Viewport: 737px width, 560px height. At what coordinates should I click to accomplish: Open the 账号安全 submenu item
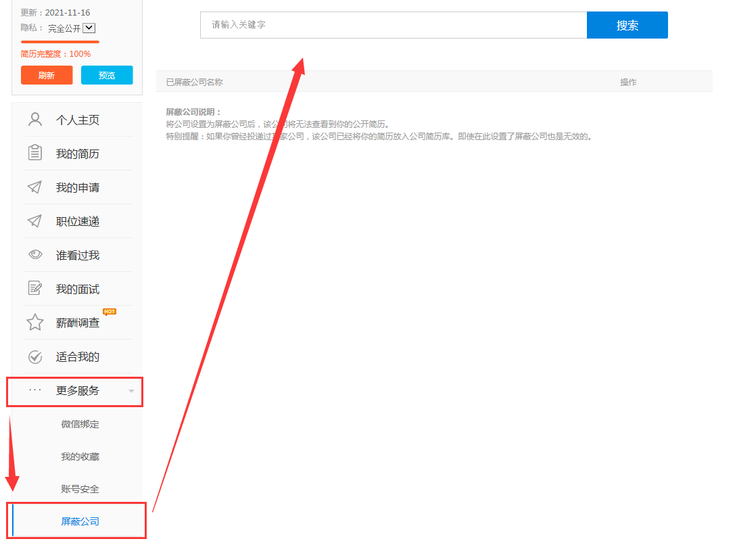(80, 489)
